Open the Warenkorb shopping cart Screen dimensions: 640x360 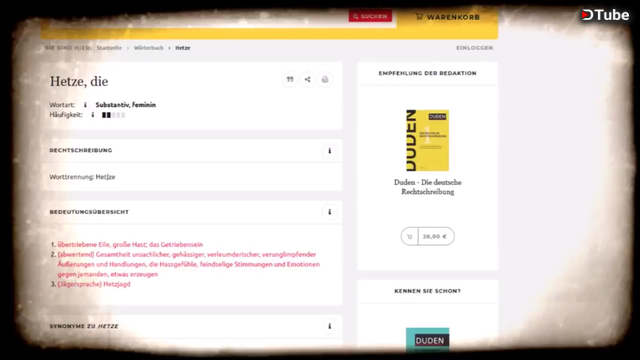pyautogui.click(x=447, y=17)
